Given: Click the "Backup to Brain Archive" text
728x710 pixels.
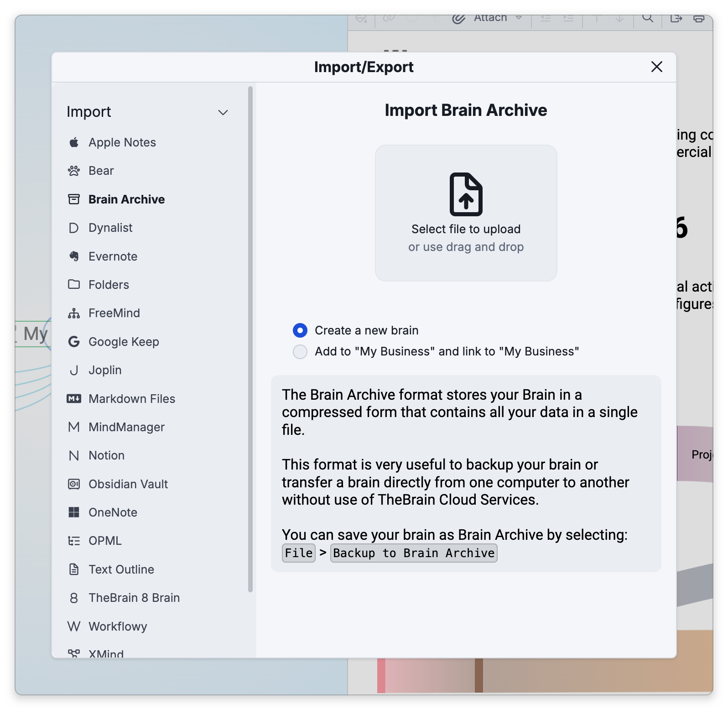Looking at the screenshot, I should click(414, 553).
